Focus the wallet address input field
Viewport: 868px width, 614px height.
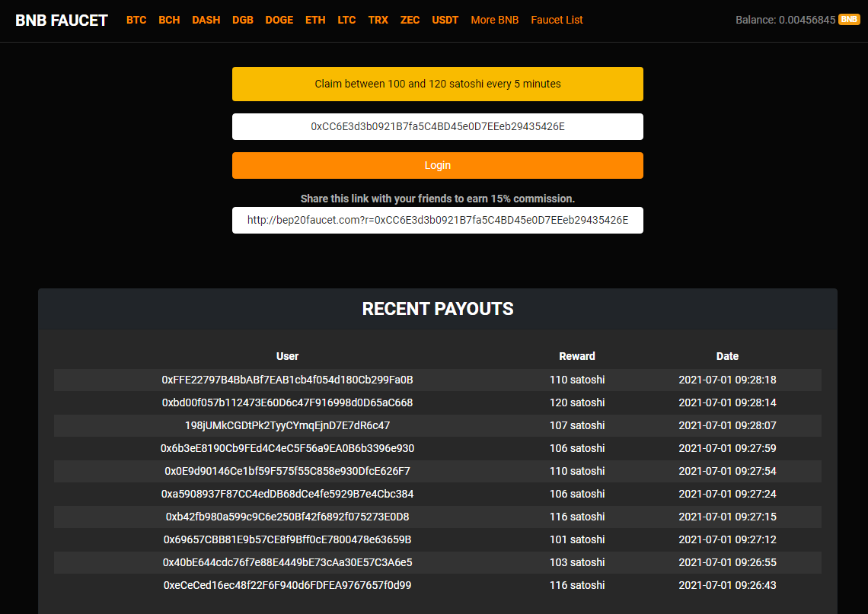(x=437, y=126)
